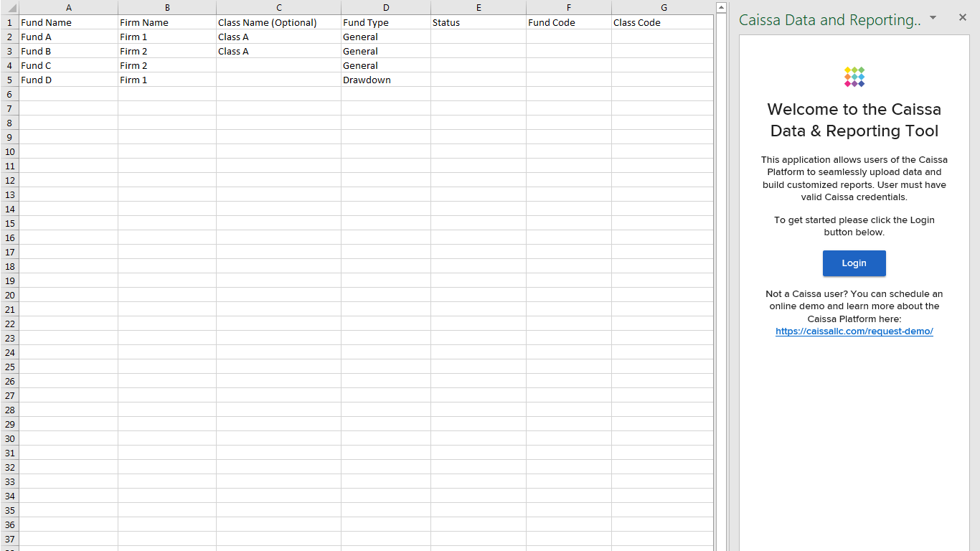This screenshot has width=980, height=551.
Task: Click the 'Class Name (Optional)' cell
Action: (278, 22)
